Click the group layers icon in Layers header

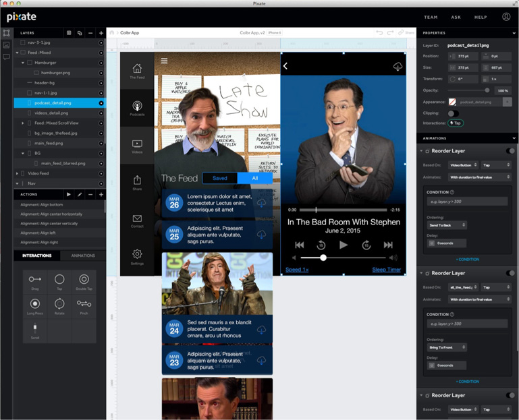click(x=69, y=33)
